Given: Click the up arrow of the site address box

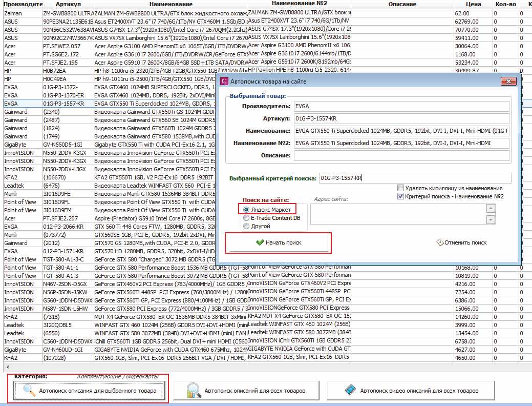Looking at the screenshot, I should pyautogui.click(x=491, y=208).
